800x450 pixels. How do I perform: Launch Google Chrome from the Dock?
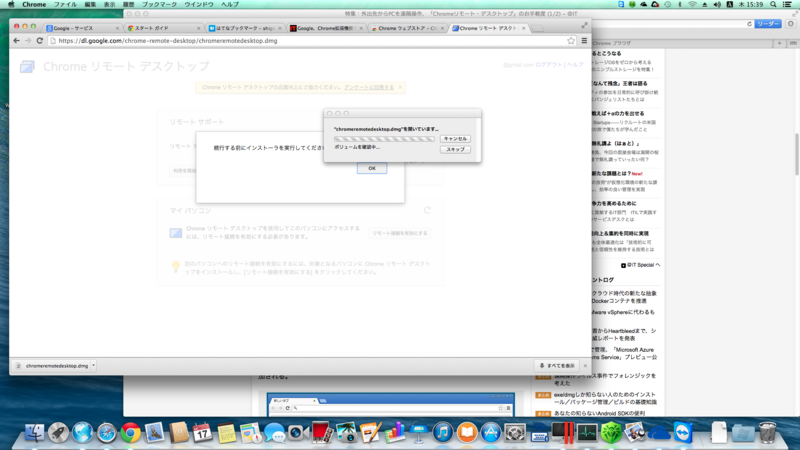[131, 433]
